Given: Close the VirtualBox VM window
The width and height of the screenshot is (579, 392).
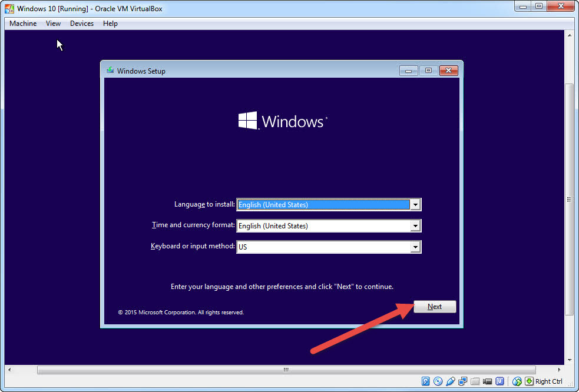Looking at the screenshot, I should tap(561, 6).
